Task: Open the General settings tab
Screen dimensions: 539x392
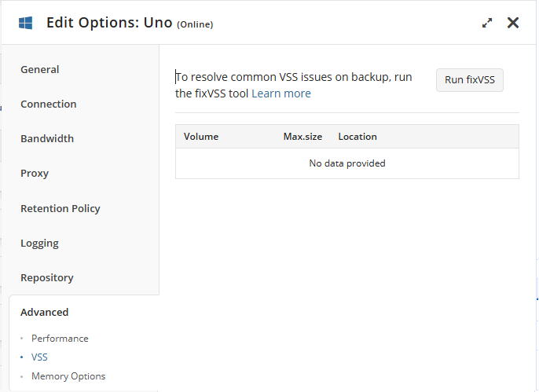Action: (40, 69)
